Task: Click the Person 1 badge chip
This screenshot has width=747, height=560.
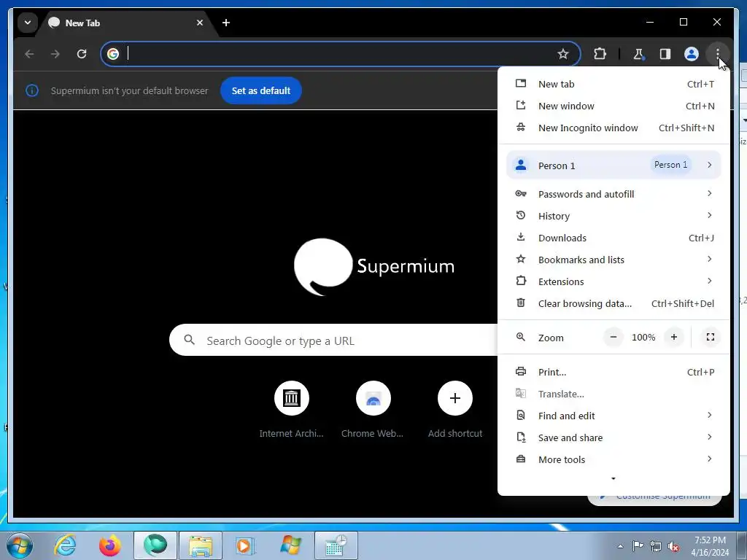Action: [670, 165]
